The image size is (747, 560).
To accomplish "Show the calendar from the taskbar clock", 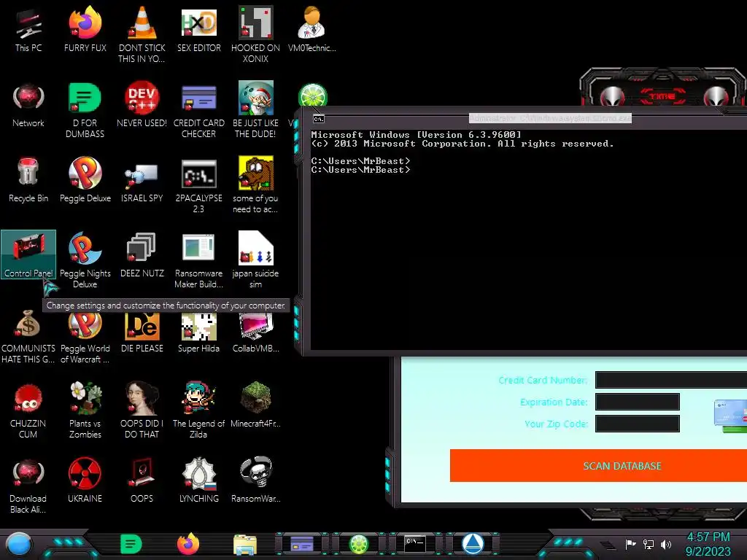I will (x=708, y=544).
